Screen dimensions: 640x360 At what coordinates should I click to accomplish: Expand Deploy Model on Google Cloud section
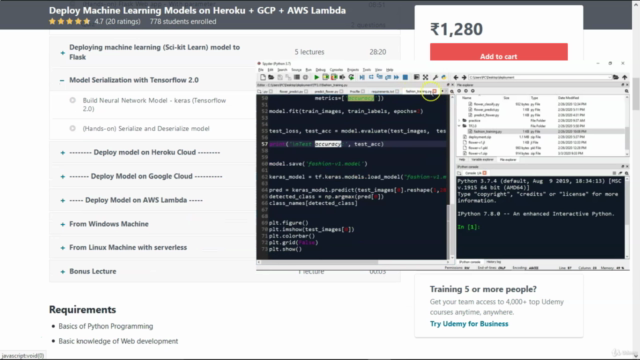pyautogui.click(x=62, y=177)
